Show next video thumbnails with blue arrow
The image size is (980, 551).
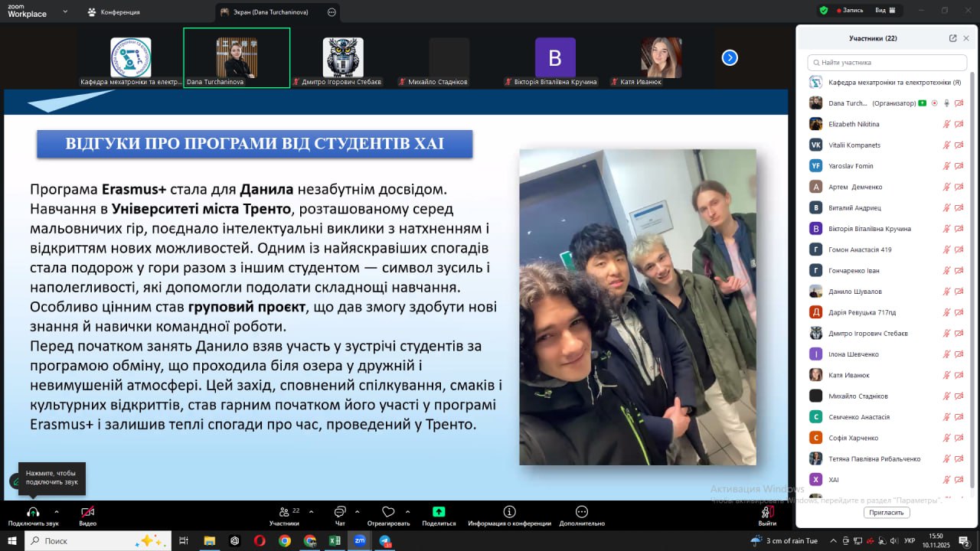730,57
